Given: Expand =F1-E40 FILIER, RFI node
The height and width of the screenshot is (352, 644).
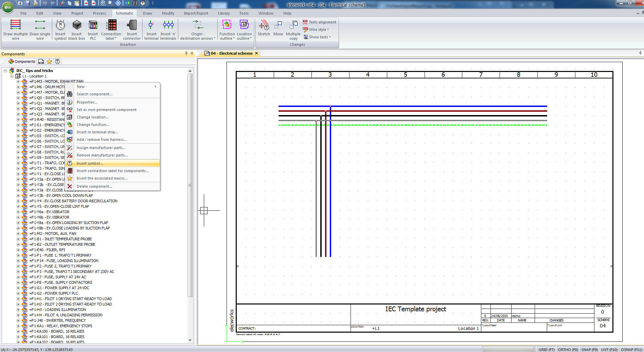Looking at the screenshot, I should 18,250.
